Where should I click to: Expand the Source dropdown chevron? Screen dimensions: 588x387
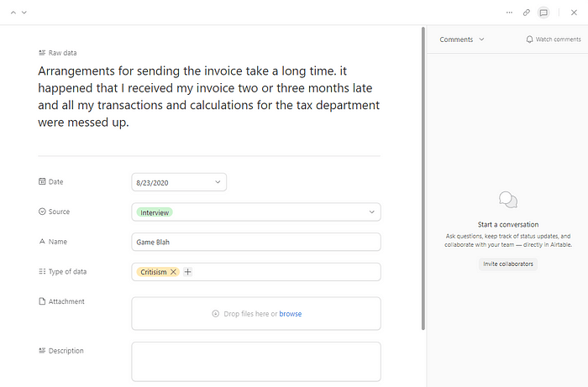click(x=371, y=212)
